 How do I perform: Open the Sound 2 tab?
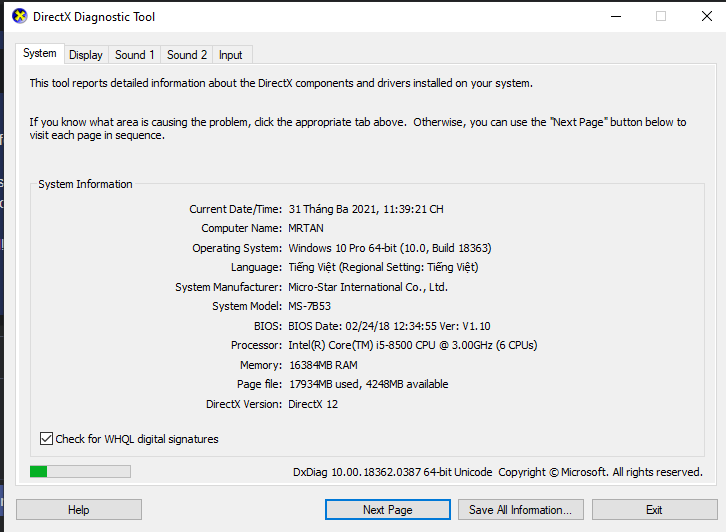click(187, 55)
